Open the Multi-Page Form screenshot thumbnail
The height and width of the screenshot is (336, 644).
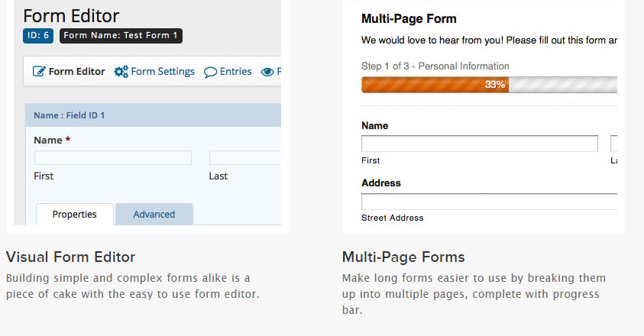484,116
